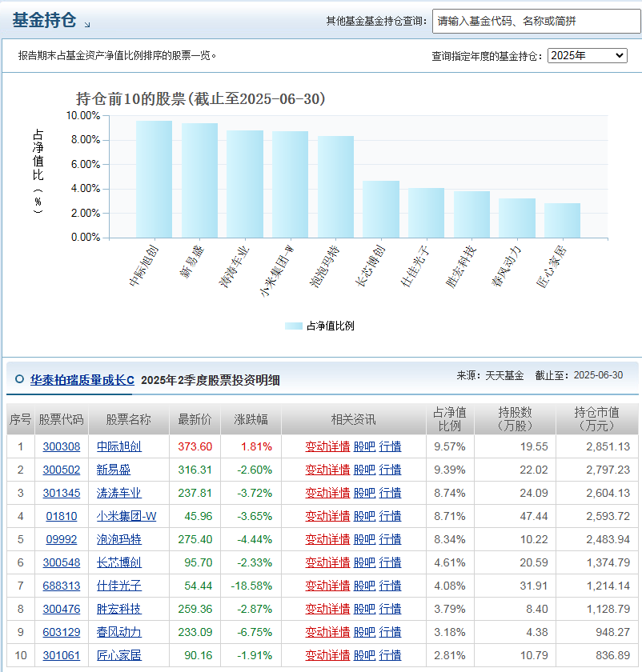Select the 2,851.13 market value cell
Screen dimensions: 642x672
click(x=596, y=446)
